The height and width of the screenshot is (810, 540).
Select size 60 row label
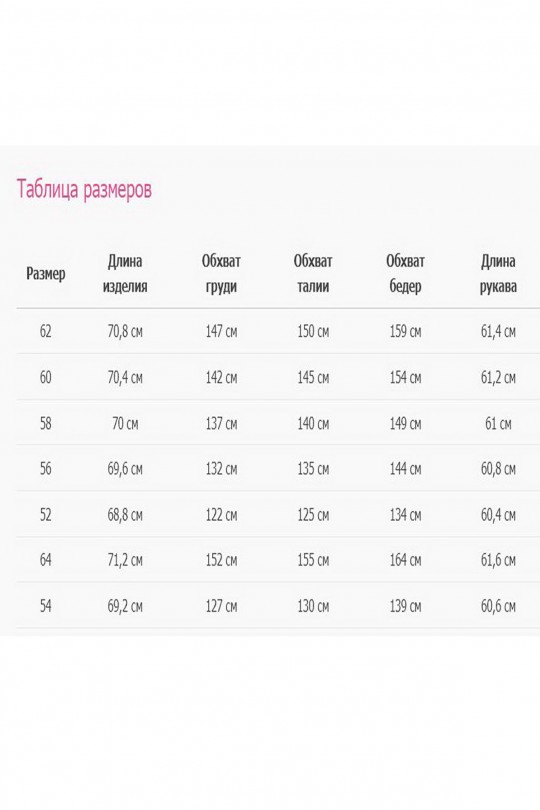(x=45, y=377)
